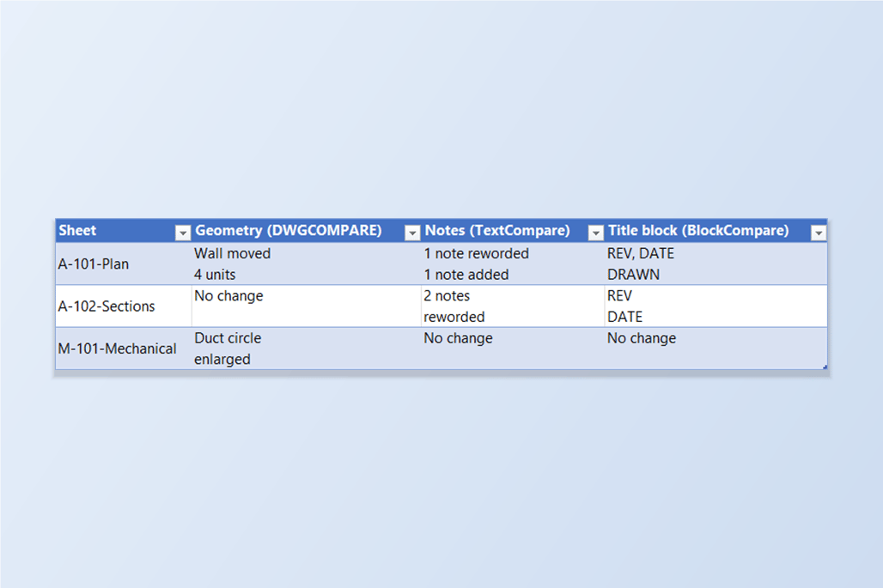Select the Geometry (DWGCOMPARE) header text
Screen dimensions: 883x588
(289, 231)
